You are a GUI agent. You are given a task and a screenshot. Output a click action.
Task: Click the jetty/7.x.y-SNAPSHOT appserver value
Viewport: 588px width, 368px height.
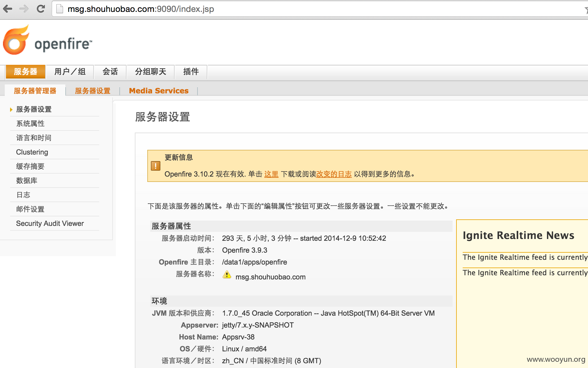[258, 325]
